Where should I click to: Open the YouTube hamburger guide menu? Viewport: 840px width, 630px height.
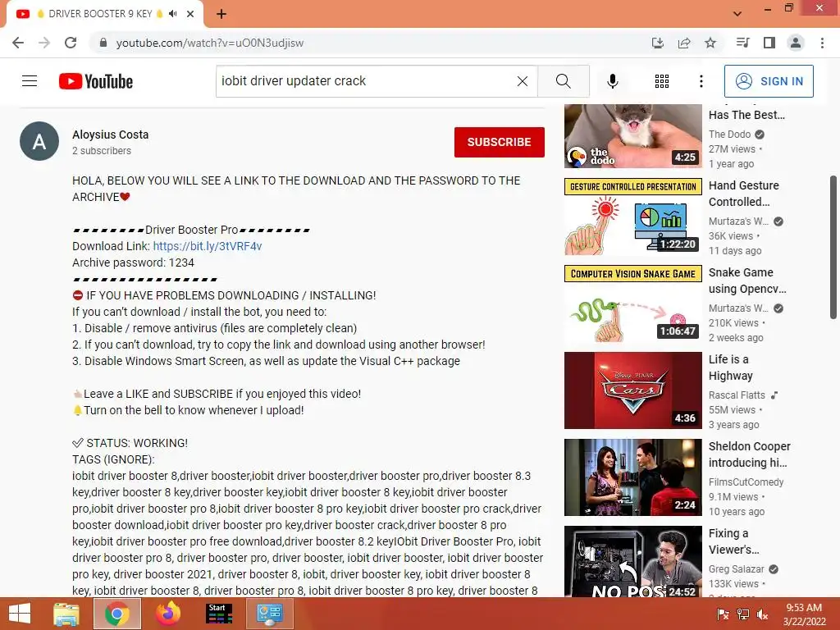pos(30,81)
